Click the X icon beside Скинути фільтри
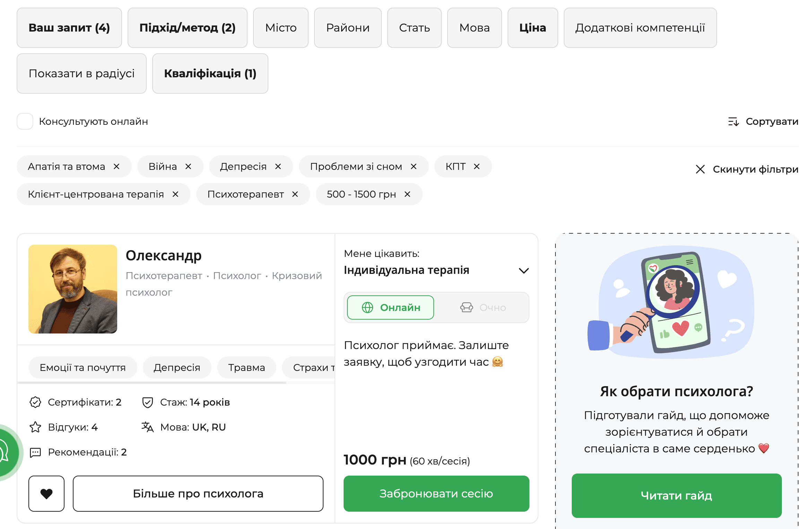Viewport: 812px width, 529px height. coord(700,169)
